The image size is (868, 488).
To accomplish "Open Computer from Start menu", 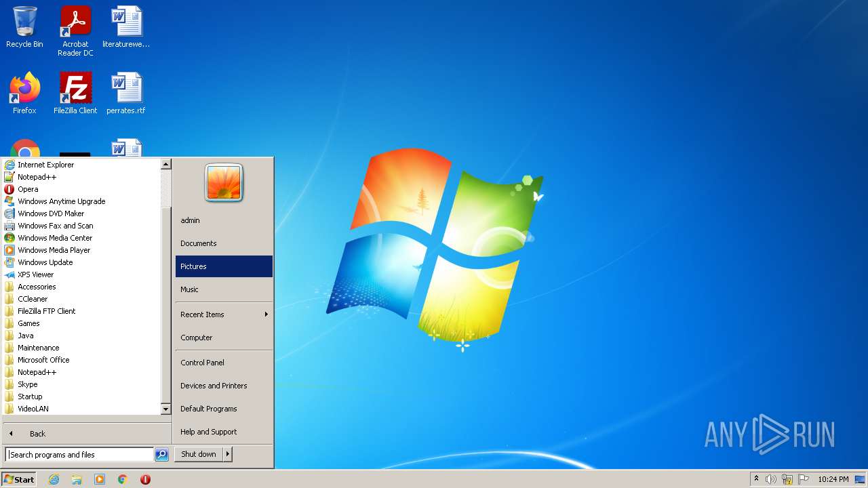I will 224,338.
